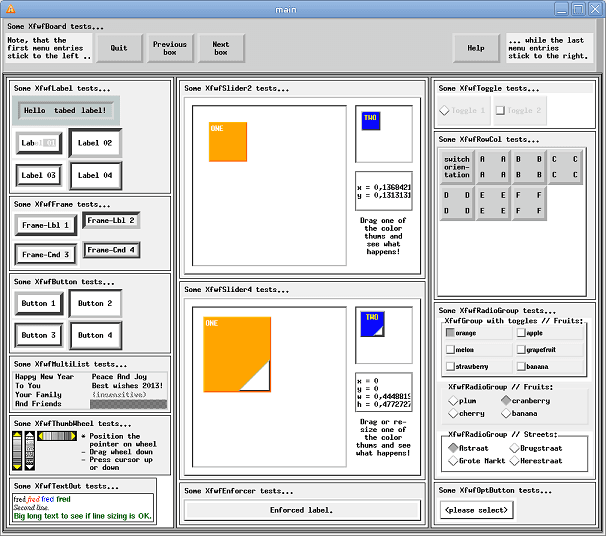Click the second vertical black thumbwheel
This screenshot has height=536, width=606.
coord(30,451)
